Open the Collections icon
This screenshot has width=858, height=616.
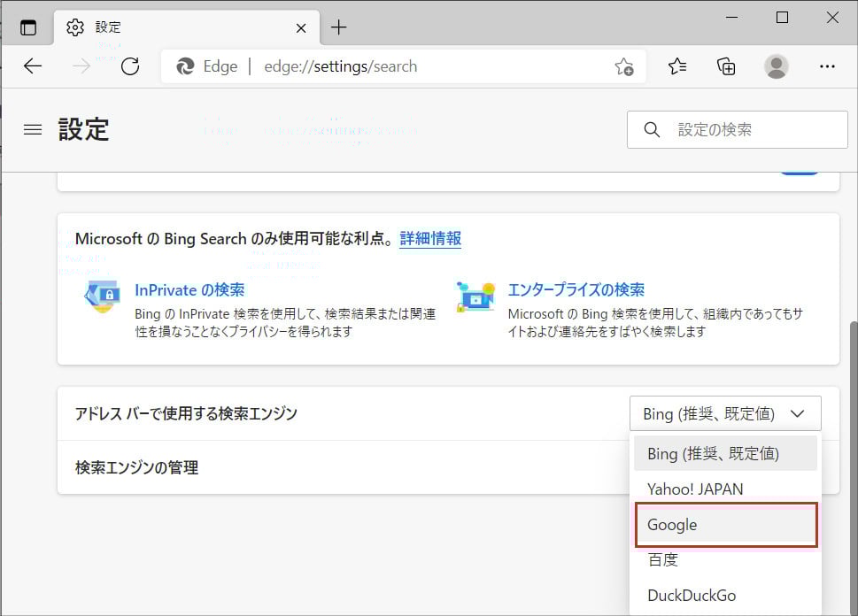[x=726, y=66]
